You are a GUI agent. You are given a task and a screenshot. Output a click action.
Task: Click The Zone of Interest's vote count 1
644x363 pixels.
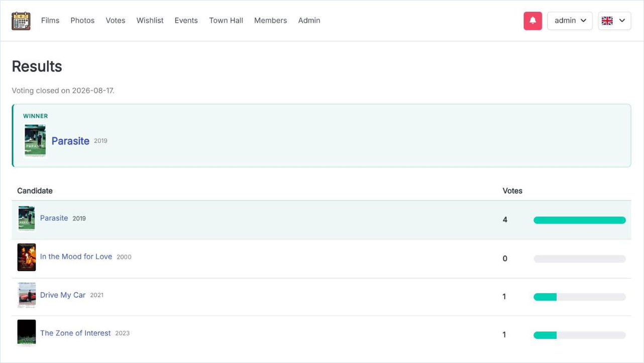pyautogui.click(x=504, y=335)
